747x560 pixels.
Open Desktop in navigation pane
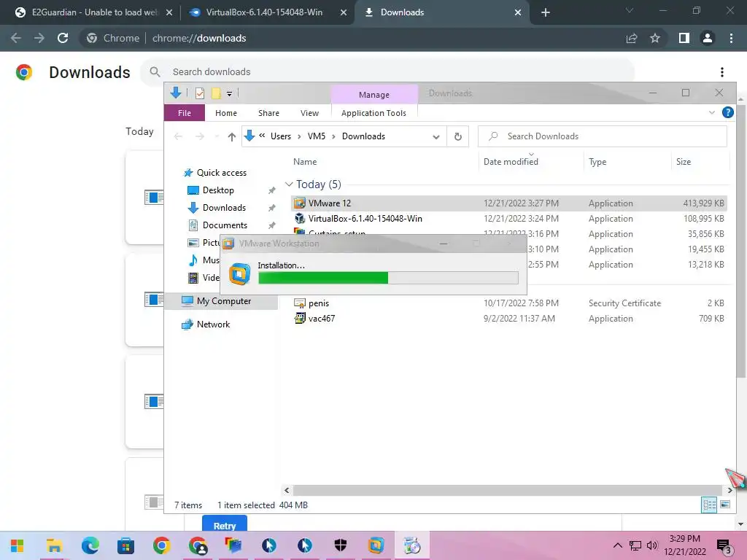(218, 190)
